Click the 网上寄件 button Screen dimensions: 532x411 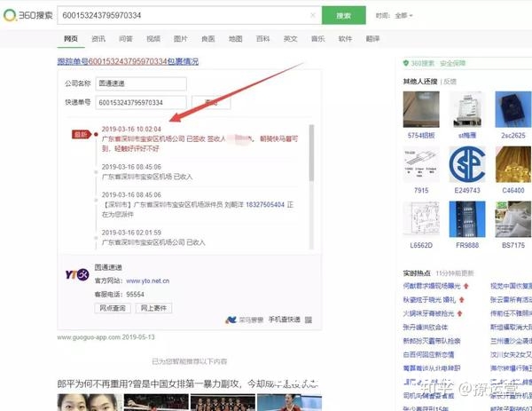(152, 307)
